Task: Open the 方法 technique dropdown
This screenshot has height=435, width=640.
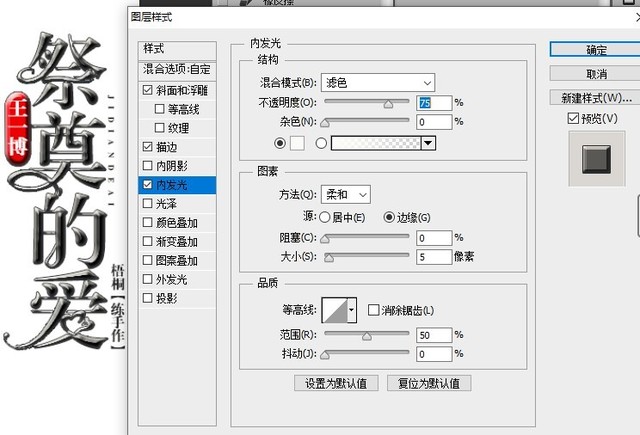Action: [x=345, y=195]
